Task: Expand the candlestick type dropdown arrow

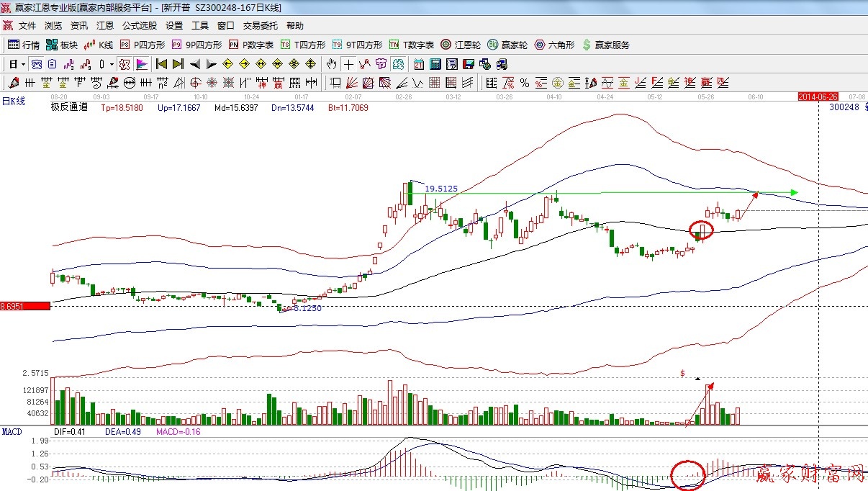Action: [112, 64]
